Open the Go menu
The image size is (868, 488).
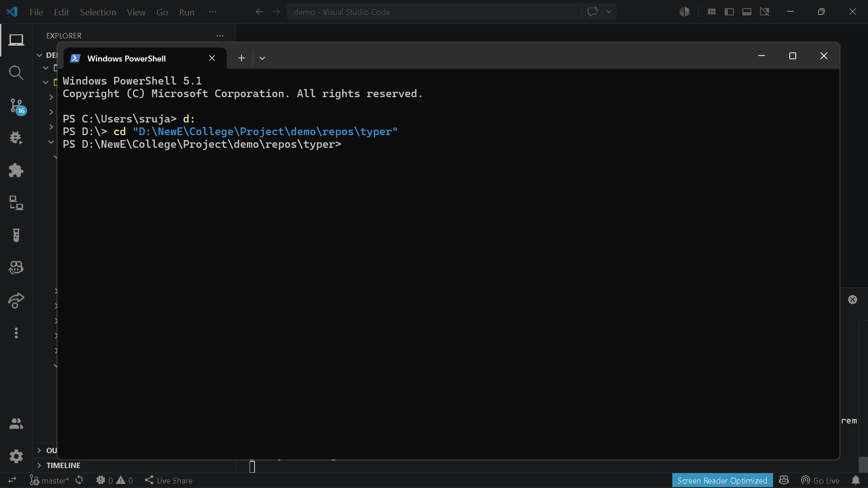tap(162, 12)
